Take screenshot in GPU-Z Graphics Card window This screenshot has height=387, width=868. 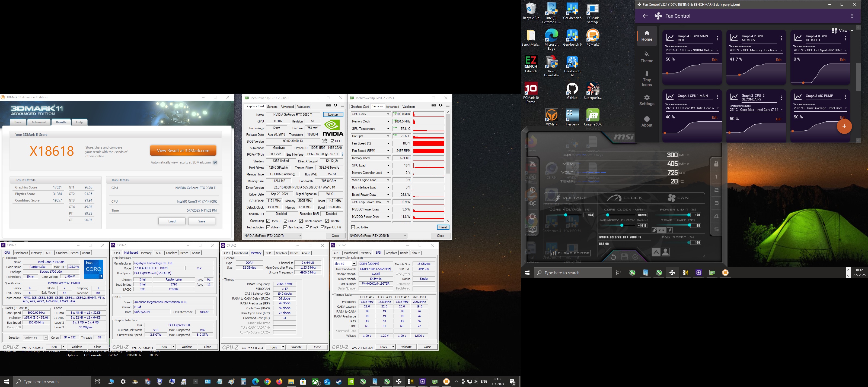click(328, 105)
